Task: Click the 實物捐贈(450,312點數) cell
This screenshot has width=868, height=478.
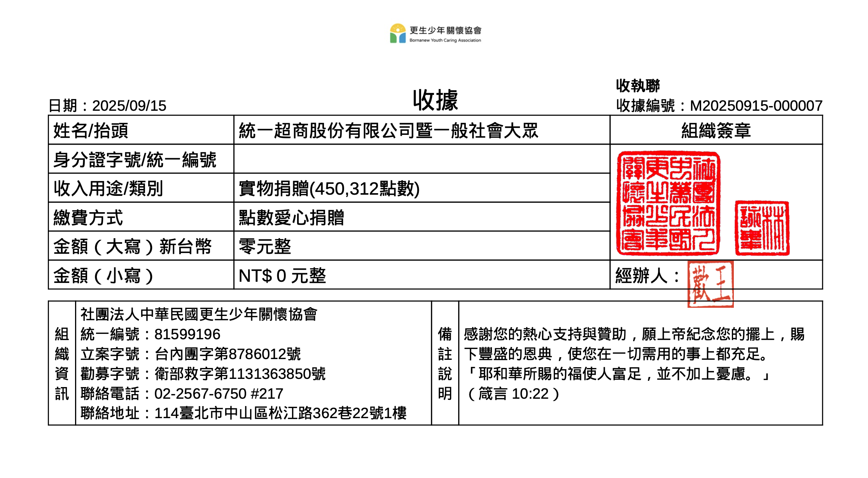Action: point(329,188)
